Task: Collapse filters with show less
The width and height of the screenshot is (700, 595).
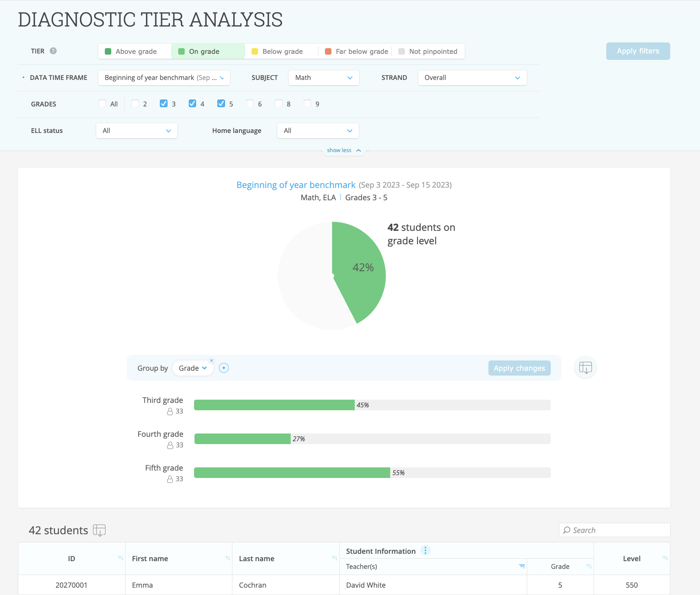Action: click(344, 150)
